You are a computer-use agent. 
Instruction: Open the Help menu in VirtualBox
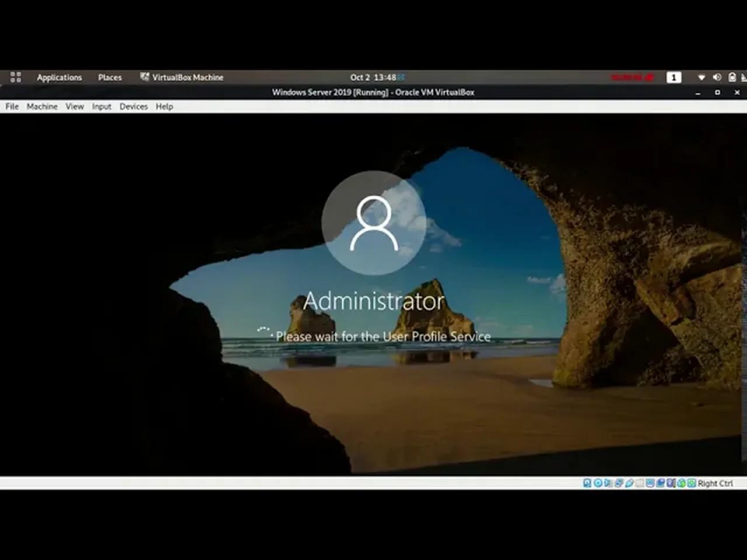(x=164, y=106)
